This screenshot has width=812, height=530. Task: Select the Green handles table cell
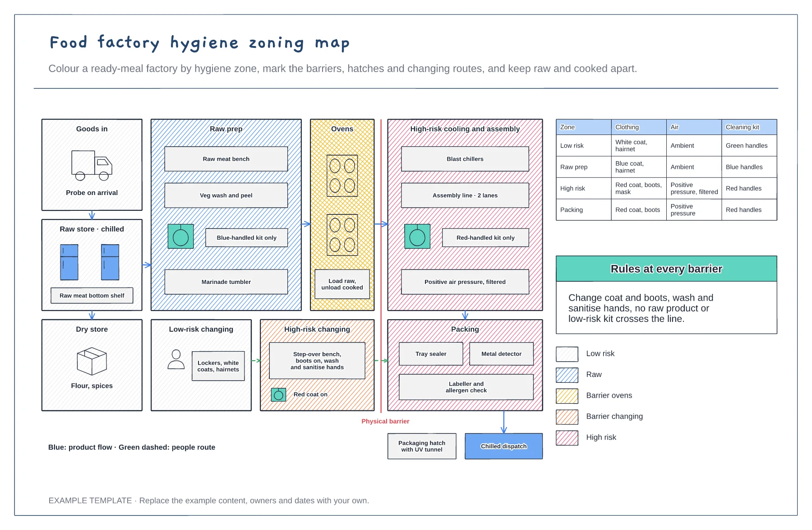749,145
